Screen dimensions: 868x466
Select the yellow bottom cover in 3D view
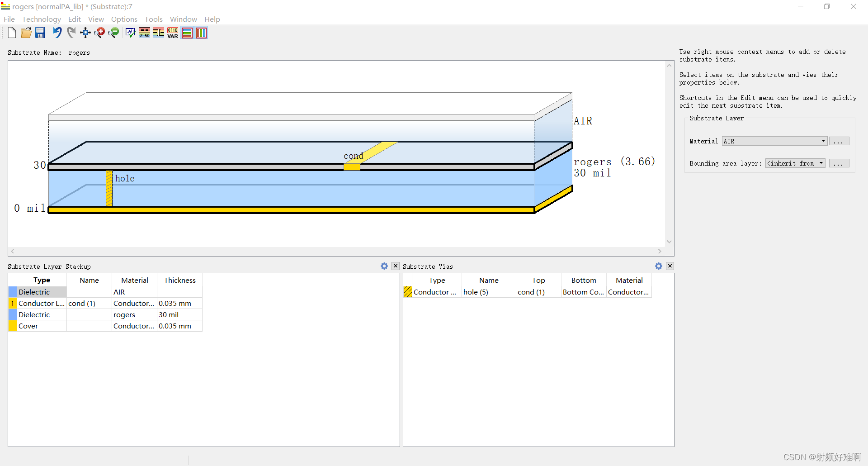click(x=291, y=210)
